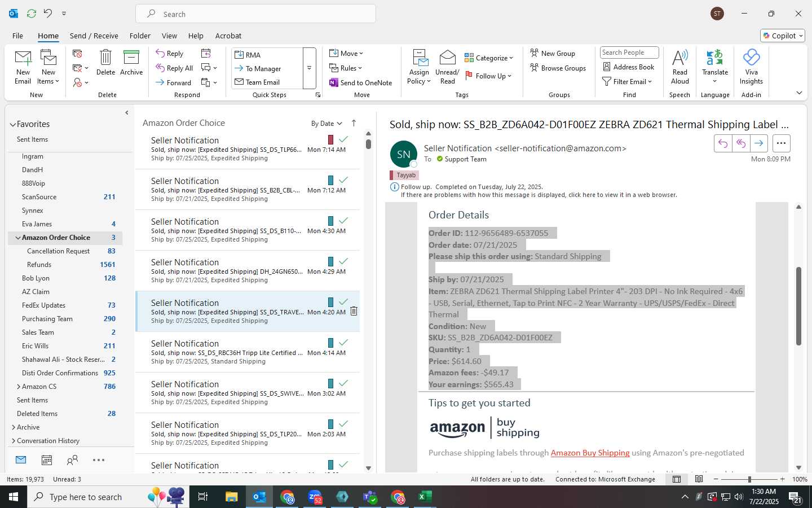Screen dimensions: 812x508
Task: Open the Move dropdown
Action: click(x=346, y=53)
